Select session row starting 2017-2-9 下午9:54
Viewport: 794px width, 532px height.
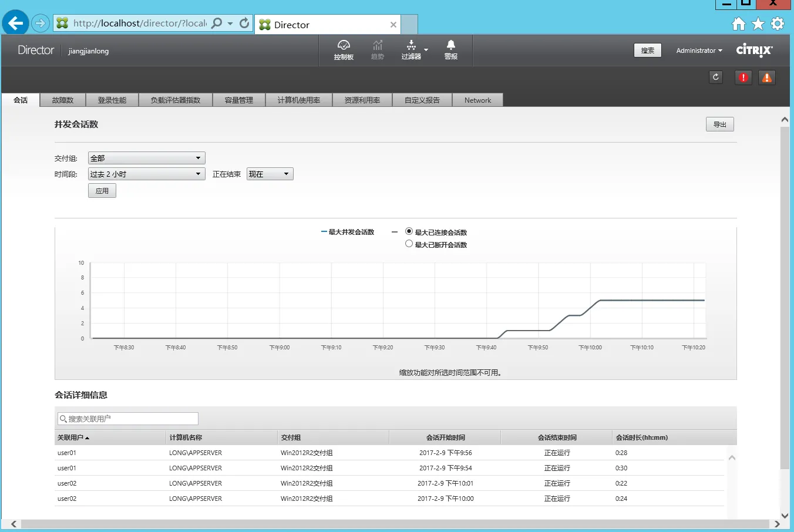(x=389, y=468)
